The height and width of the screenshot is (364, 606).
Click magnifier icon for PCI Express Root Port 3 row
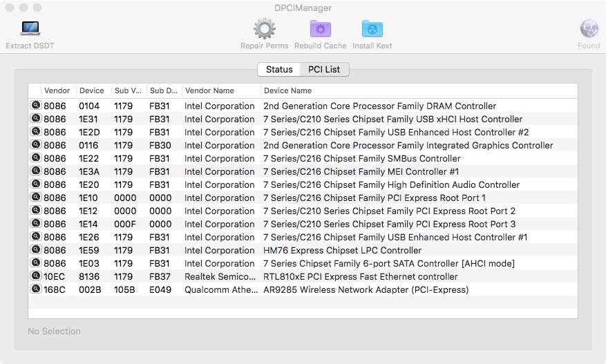point(35,223)
